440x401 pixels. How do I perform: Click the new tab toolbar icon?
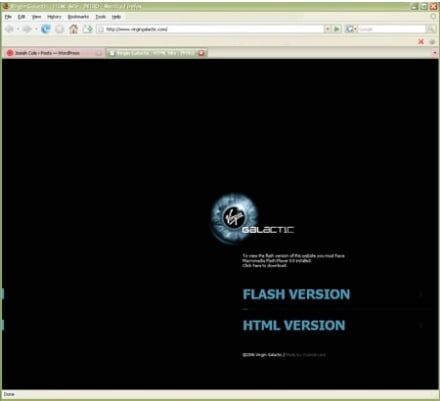88,29
